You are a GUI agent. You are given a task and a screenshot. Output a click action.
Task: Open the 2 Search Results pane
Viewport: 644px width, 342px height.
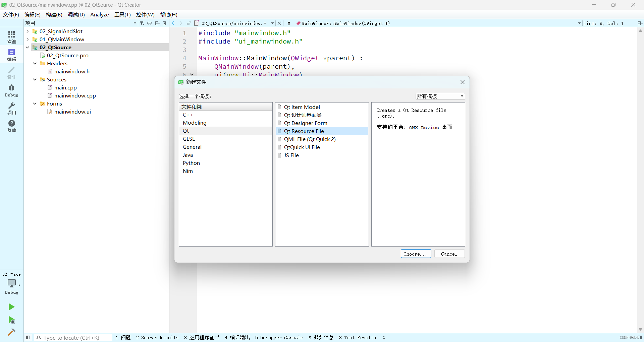(157, 337)
